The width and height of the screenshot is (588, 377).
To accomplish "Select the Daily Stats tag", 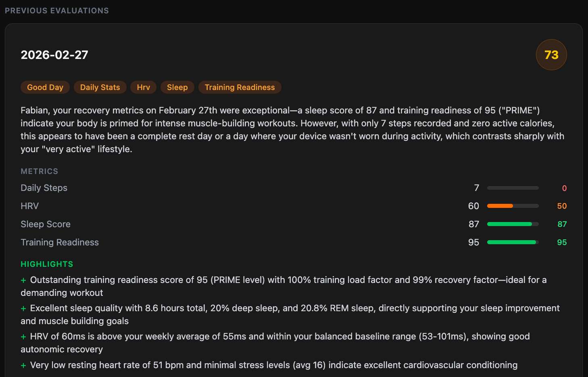I will click(x=100, y=88).
